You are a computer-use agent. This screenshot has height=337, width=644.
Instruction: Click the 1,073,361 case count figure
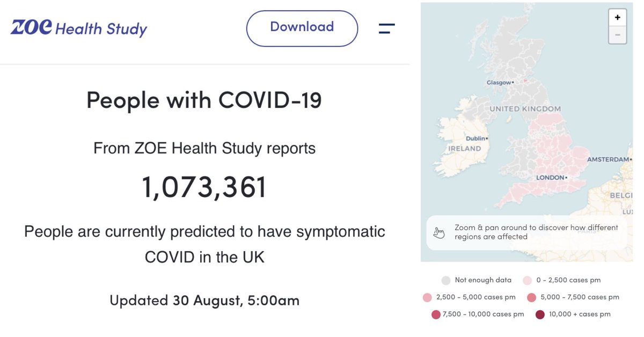point(204,187)
